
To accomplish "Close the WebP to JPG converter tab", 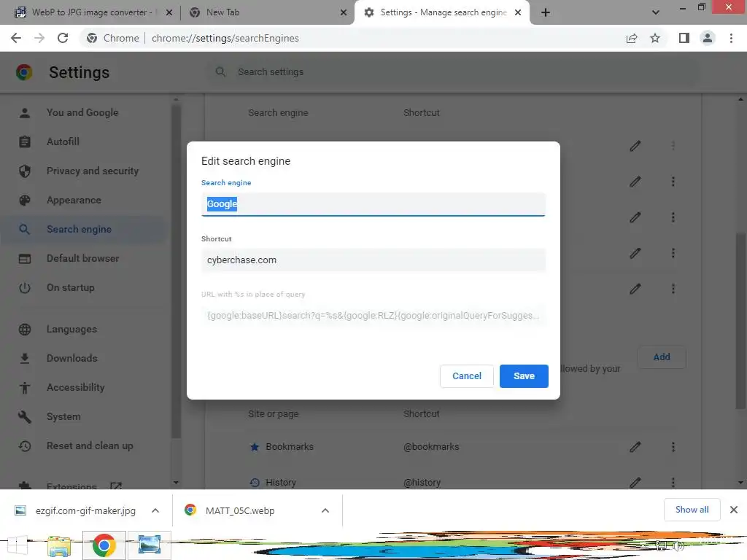I will coord(169,12).
